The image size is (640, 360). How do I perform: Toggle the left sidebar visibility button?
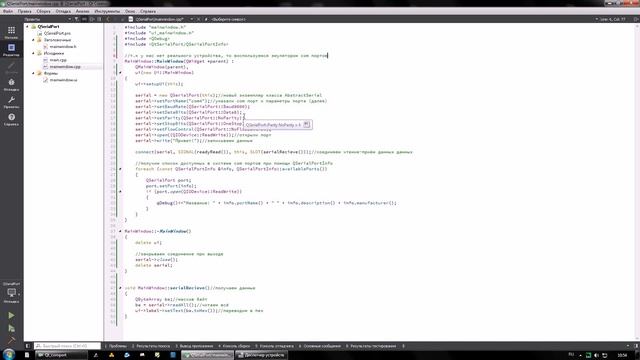point(28,346)
